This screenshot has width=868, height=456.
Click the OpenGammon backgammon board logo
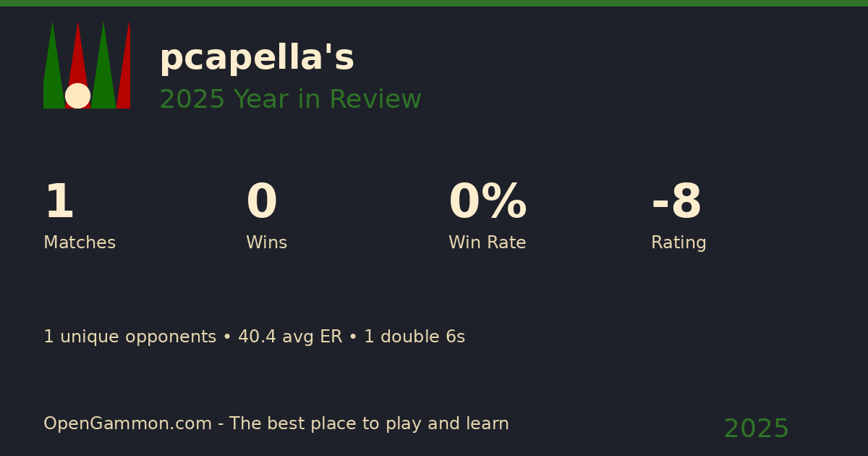(x=87, y=65)
